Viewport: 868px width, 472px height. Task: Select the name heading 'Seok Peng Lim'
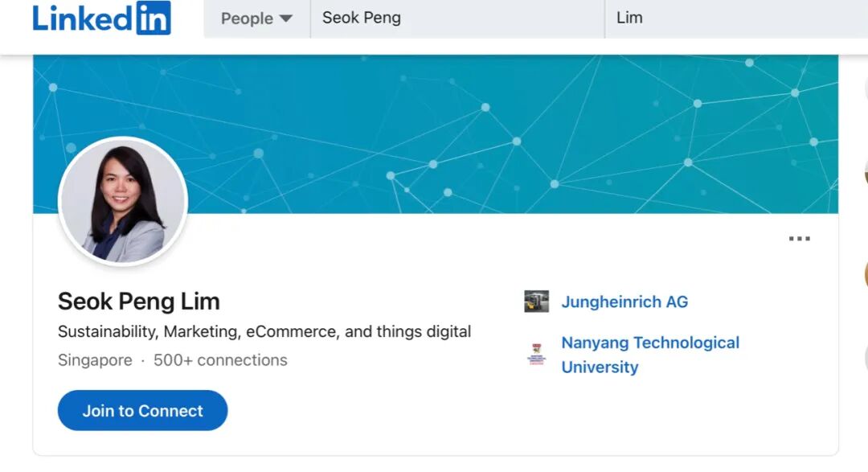pos(139,302)
